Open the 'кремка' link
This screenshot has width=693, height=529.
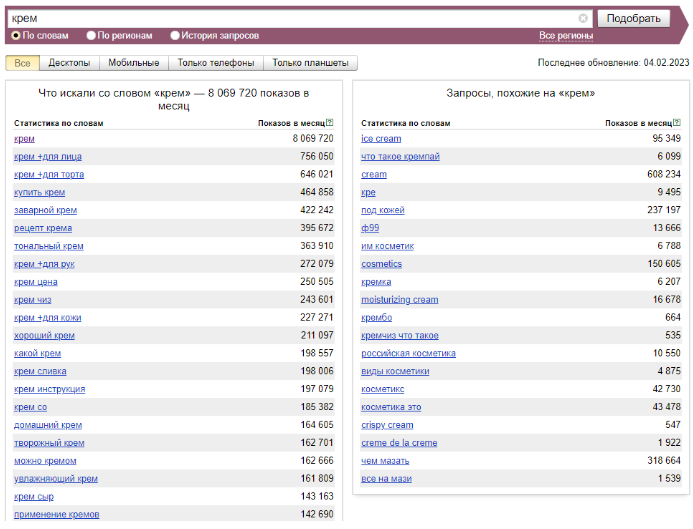[376, 282]
